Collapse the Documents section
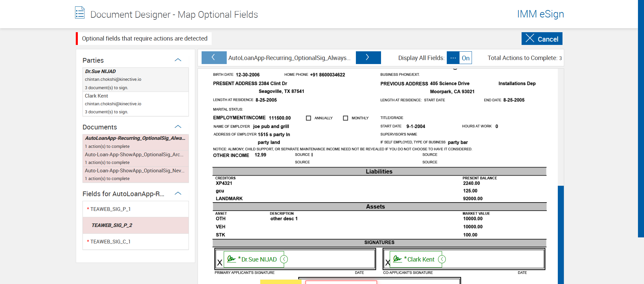Screen dimensions: 644x284 [178, 127]
